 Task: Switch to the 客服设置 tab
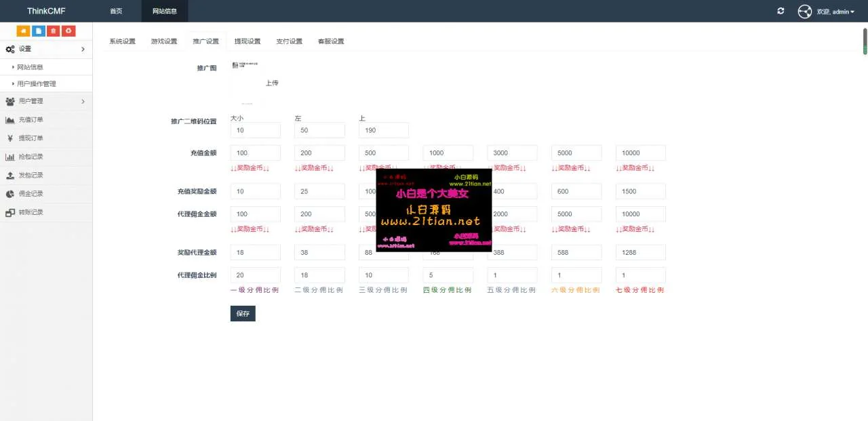(331, 41)
